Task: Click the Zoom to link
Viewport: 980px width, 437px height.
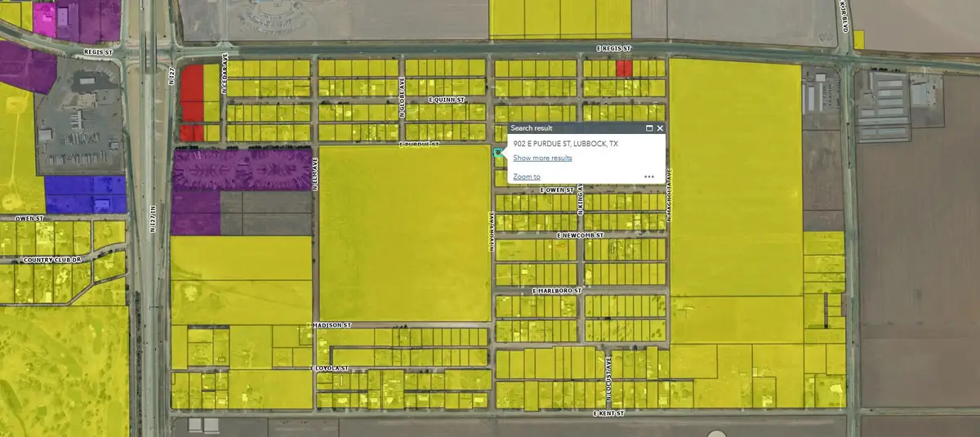Action: (526, 176)
